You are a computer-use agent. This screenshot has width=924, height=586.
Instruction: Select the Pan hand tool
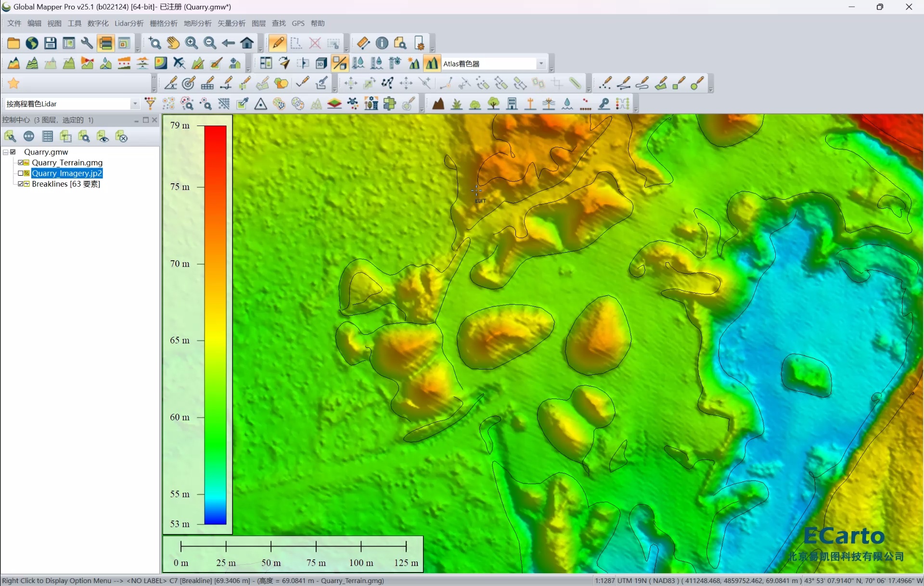click(173, 43)
